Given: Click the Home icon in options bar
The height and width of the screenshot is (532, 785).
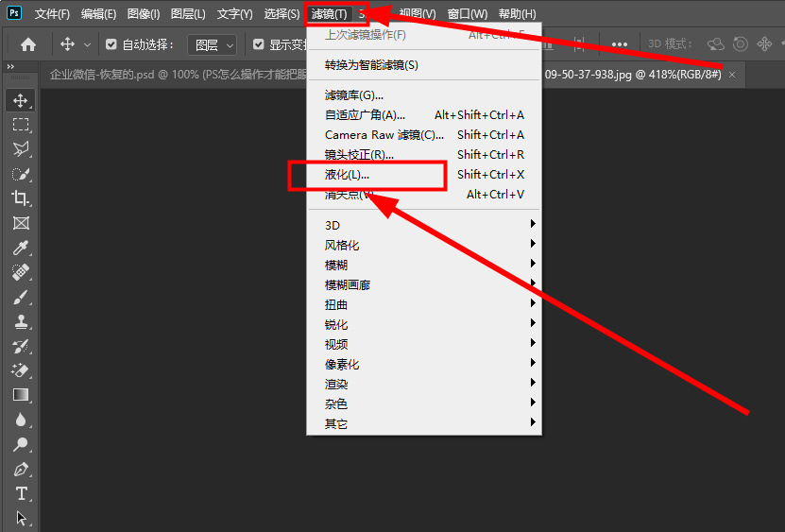Looking at the screenshot, I should tap(28, 45).
